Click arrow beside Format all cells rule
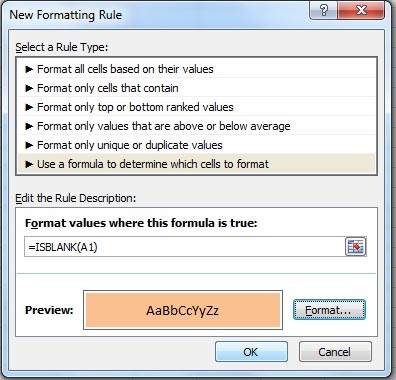The image size is (396, 380). pyautogui.click(x=29, y=69)
